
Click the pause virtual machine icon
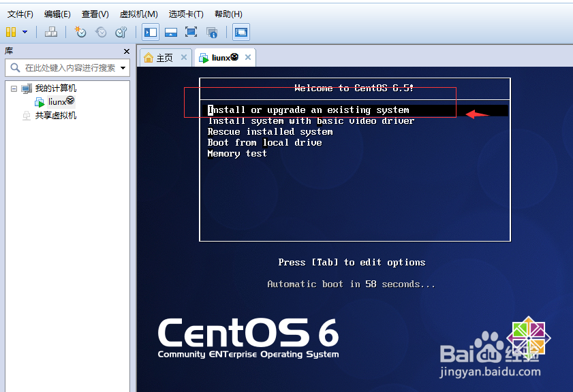(x=11, y=32)
